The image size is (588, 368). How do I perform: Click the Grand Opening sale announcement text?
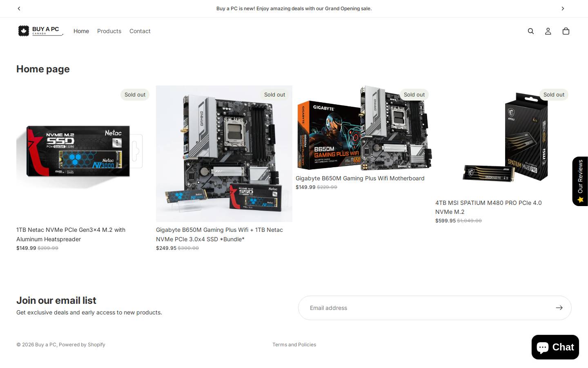[x=294, y=9]
